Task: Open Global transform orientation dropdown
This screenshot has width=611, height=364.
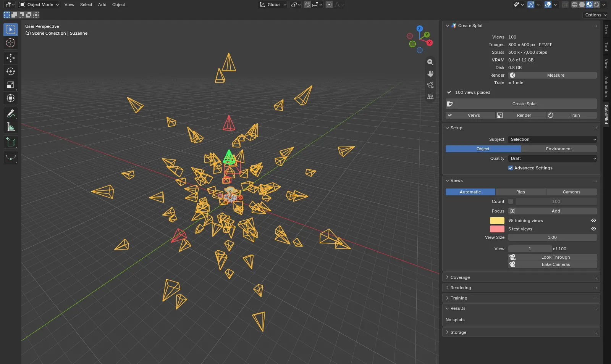Action: click(x=273, y=5)
